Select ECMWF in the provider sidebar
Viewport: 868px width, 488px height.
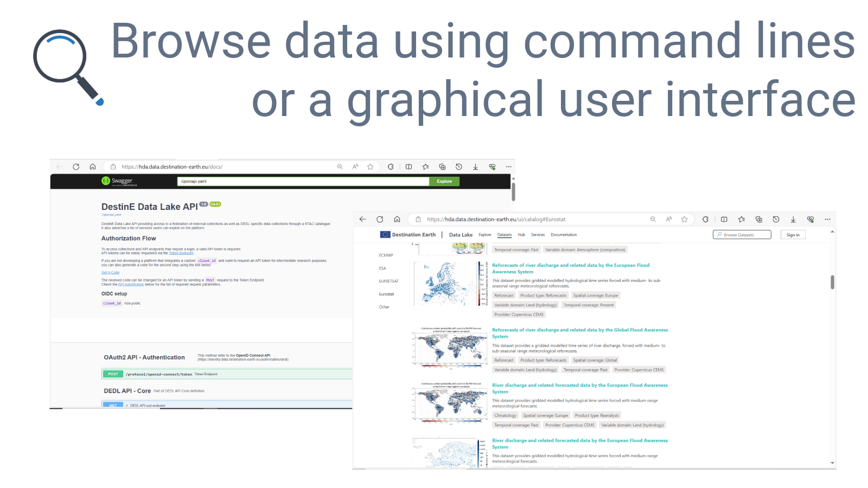click(x=386, y=255)
